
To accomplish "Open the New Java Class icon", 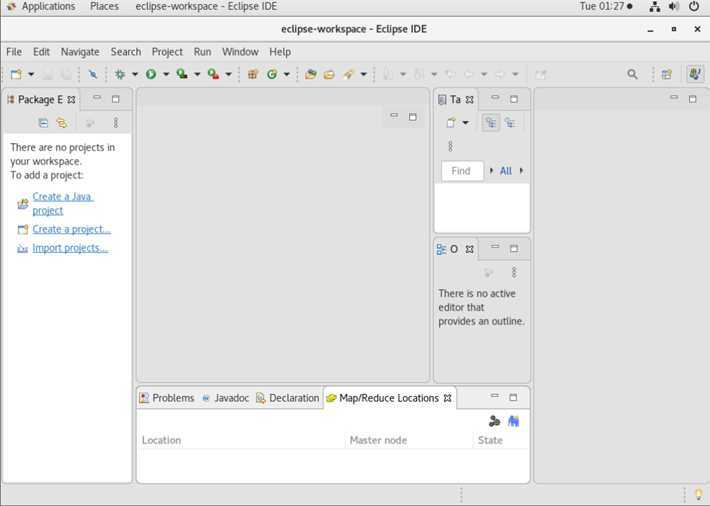I will pyautogui.click(x=272, y=74).
